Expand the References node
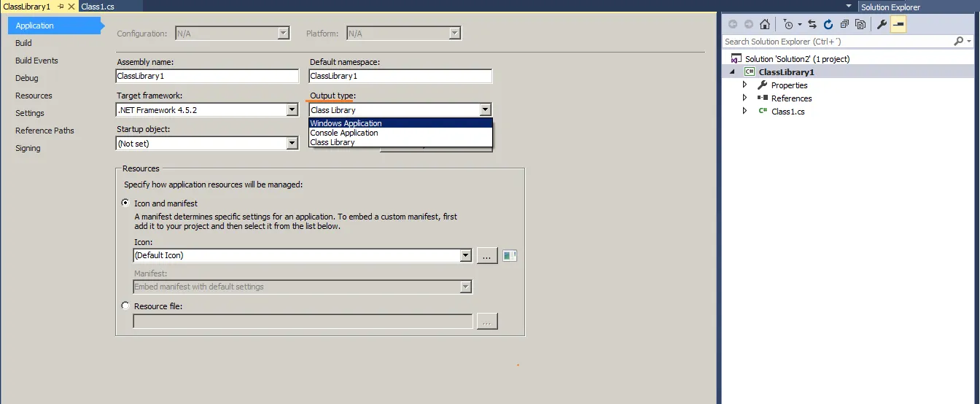This screenshot has width=980, height=404. [x=744, y=98]
